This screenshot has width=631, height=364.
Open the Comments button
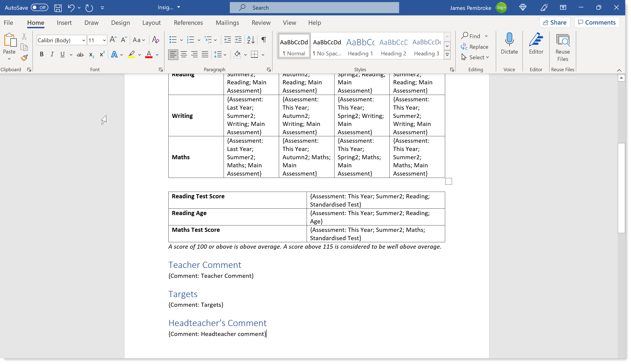[597, 23]
